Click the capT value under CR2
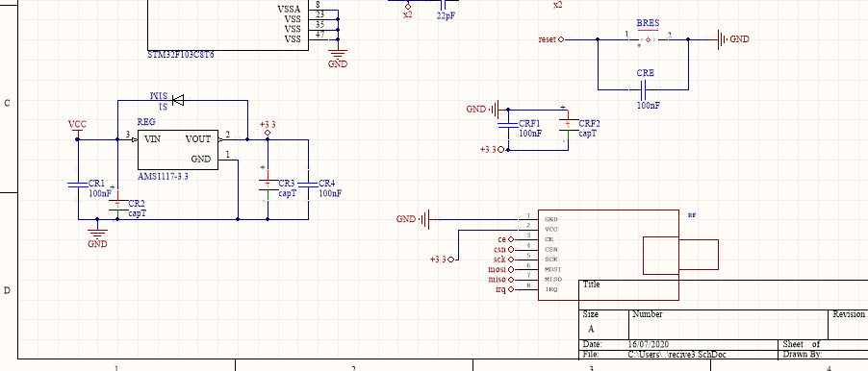868x371 pixels. click(138, 213)
